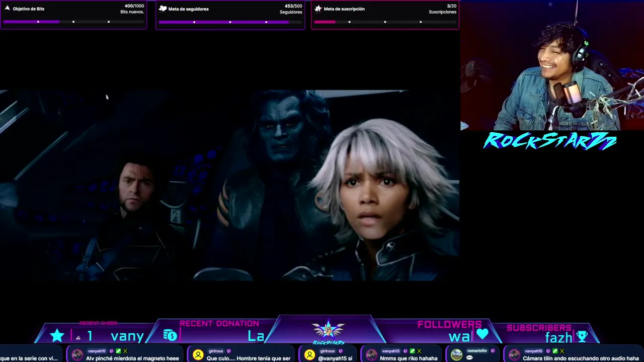Click the 'wa' follower name text

tap(460, 336)
